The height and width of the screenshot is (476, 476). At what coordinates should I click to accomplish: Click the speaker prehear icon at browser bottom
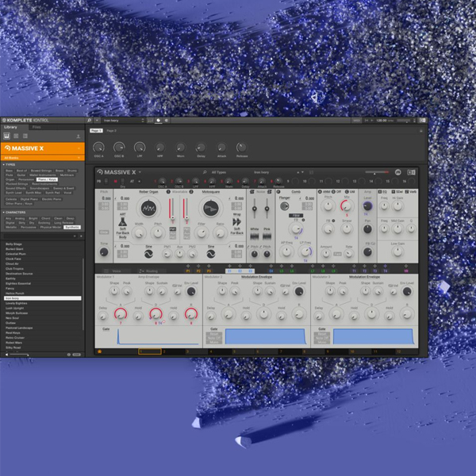[x=6, y=355]
